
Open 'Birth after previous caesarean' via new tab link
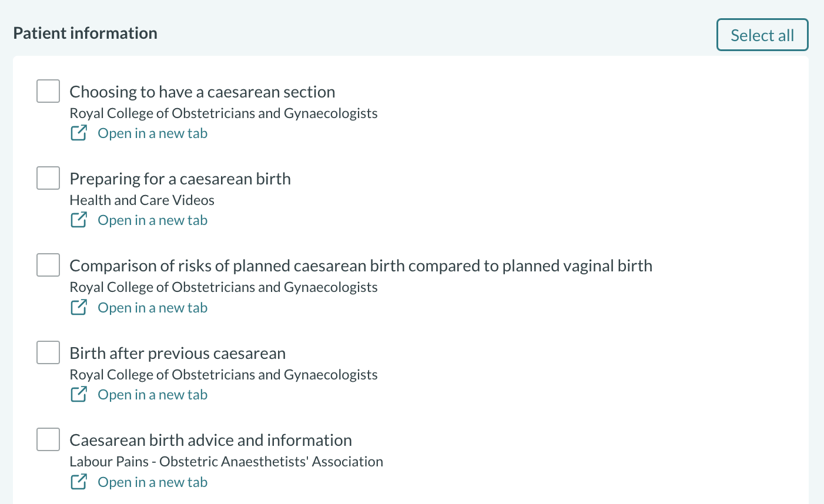152,395
